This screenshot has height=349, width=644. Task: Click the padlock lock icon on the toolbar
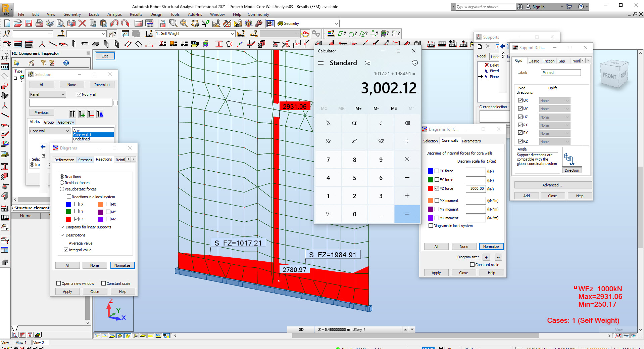pyautogui.click(x=162, y=23)
